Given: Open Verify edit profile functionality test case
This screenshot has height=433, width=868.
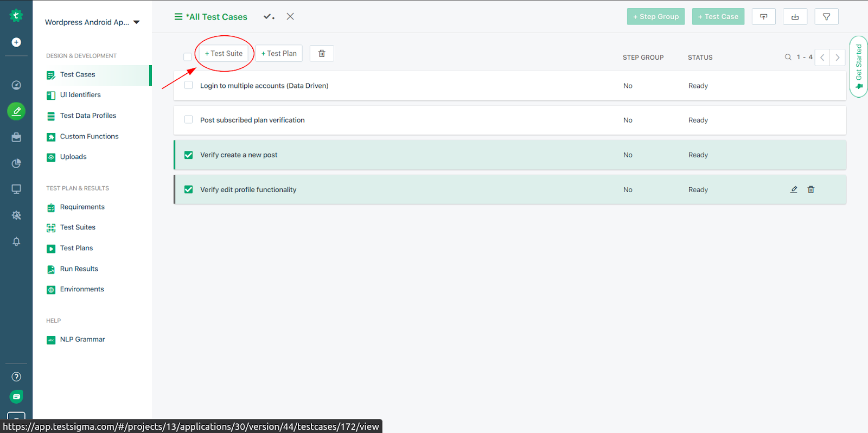Looking at the screenshot, I should click(248, 189).
